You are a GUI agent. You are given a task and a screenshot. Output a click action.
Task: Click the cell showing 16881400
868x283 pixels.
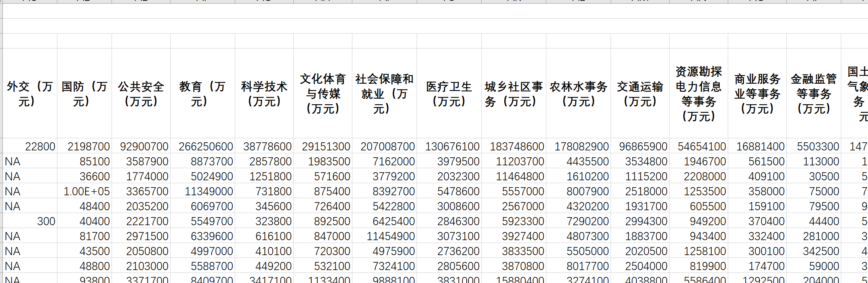(757, 146)
